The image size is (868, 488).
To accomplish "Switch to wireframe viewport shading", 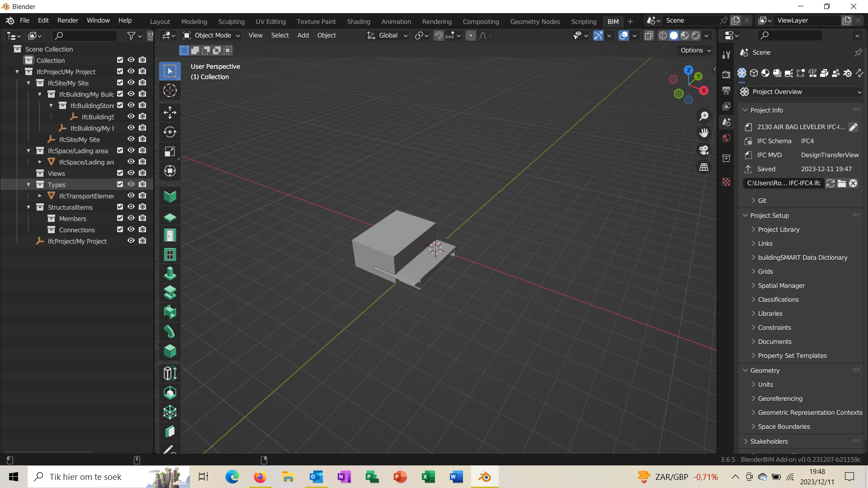I will 663,35.
